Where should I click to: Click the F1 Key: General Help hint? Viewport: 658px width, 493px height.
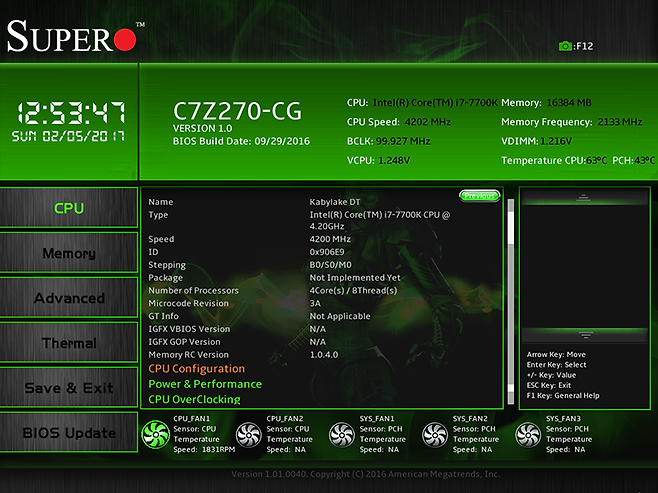pos(563,395)
